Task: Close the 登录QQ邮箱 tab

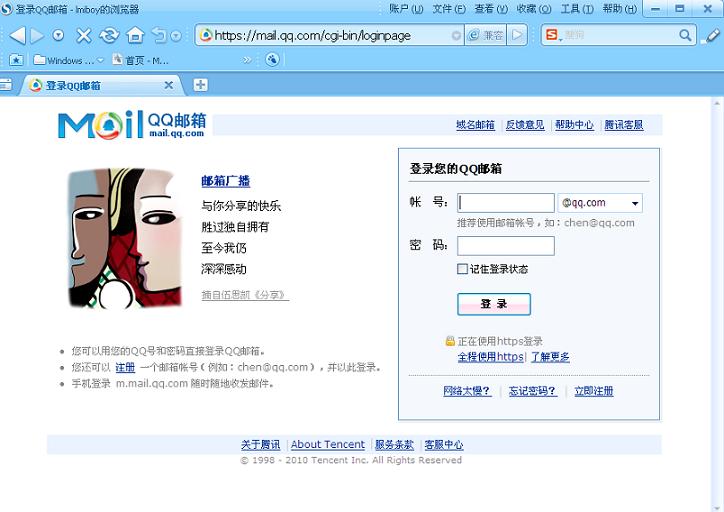Action: [169, 85]
